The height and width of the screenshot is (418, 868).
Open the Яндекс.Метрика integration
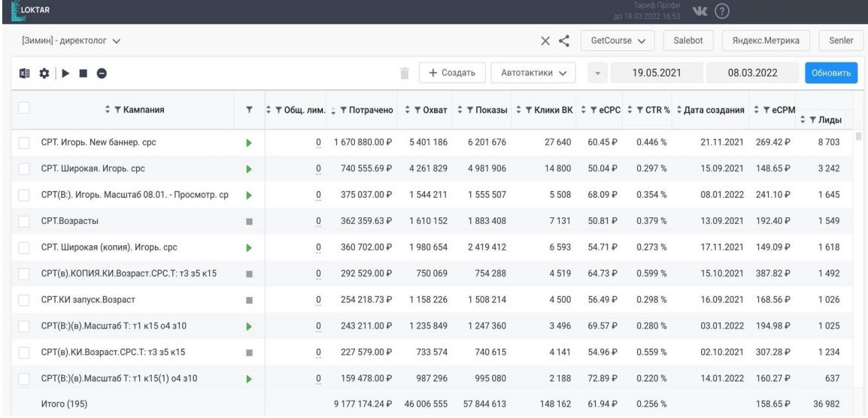coord(764,40)
